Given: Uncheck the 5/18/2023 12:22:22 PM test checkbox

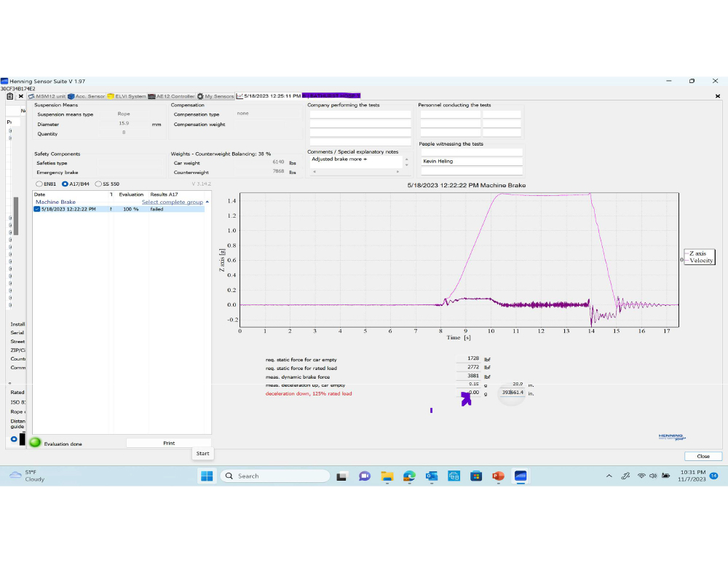Looking at the screenshot, I should [36, 209].
